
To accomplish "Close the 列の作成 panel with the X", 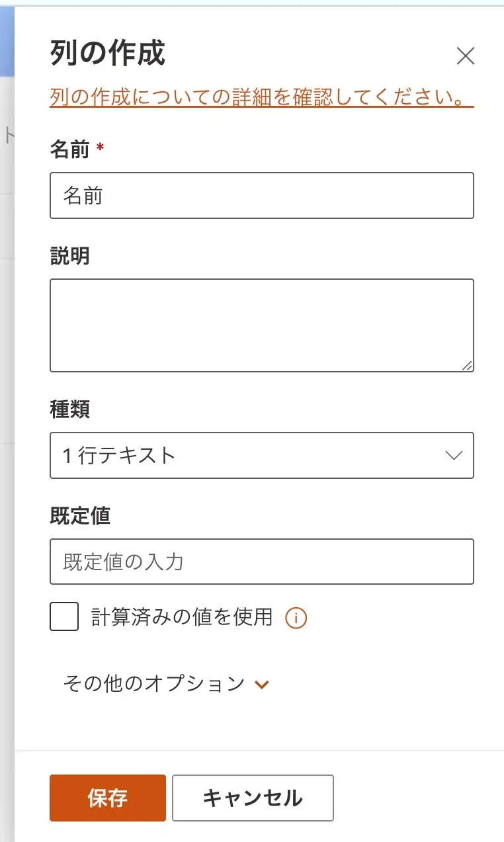I will 466,56.
